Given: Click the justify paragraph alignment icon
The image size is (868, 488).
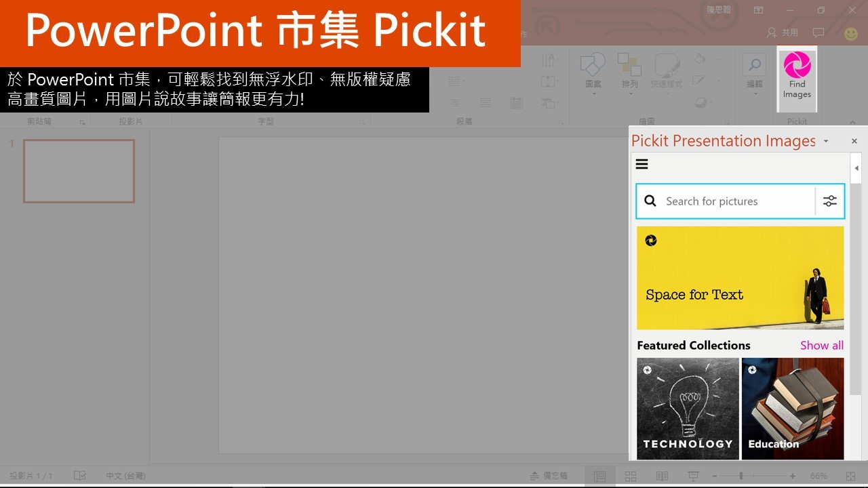Looking at the screenshot, I should point(486,103).
